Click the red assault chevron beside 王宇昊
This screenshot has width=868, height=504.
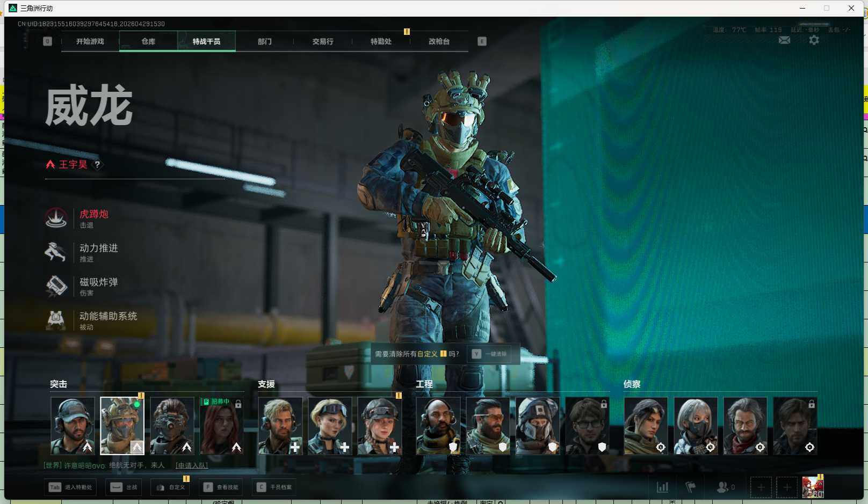pyautogui.click(x=50, y=165)
